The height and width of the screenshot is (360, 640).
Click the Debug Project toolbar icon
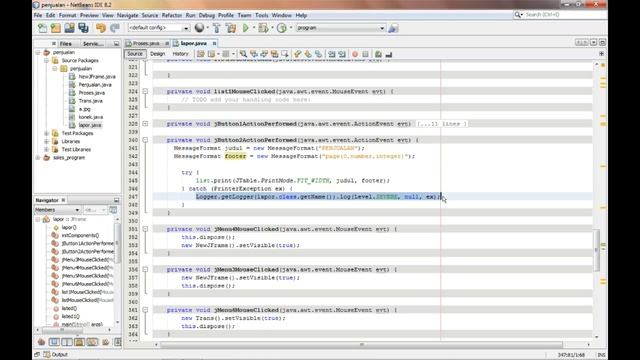pos(263,28)
